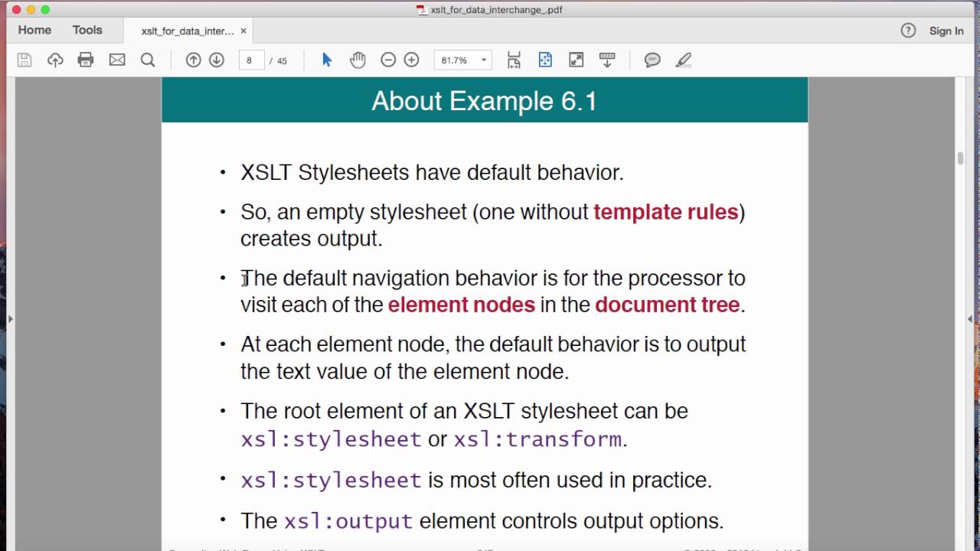Select the xslt_for_data_inter... document tab

[x=188, y=31]
